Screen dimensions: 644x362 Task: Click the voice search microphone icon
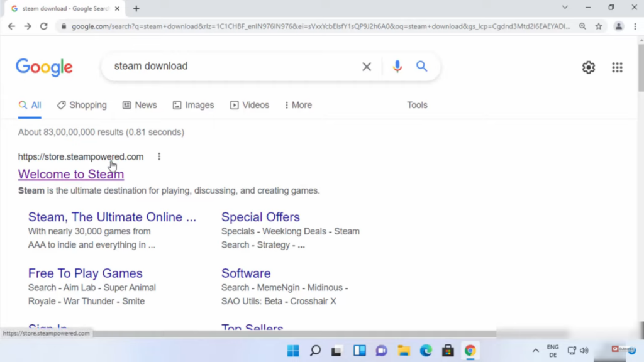[x=397, y=67]
